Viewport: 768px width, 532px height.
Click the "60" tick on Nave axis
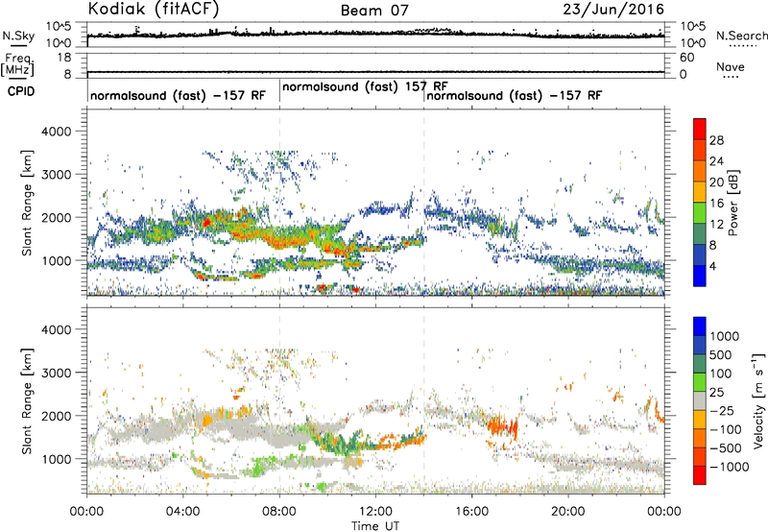coord(686,58)
